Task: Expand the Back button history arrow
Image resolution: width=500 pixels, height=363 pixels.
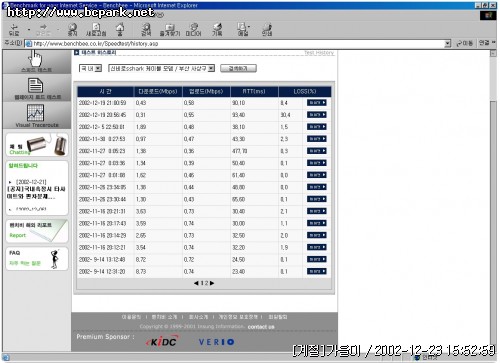Action: (29, 30)
